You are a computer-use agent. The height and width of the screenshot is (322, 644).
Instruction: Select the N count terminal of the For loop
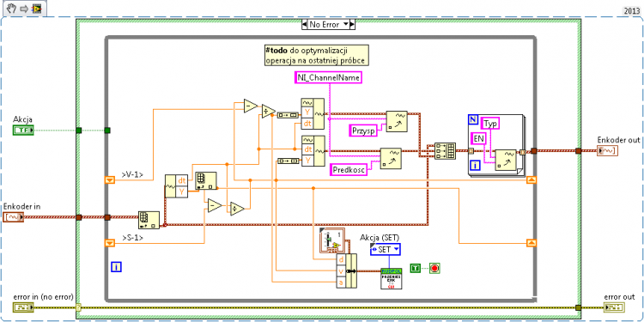pyautogui.click(x=473, y=120)
